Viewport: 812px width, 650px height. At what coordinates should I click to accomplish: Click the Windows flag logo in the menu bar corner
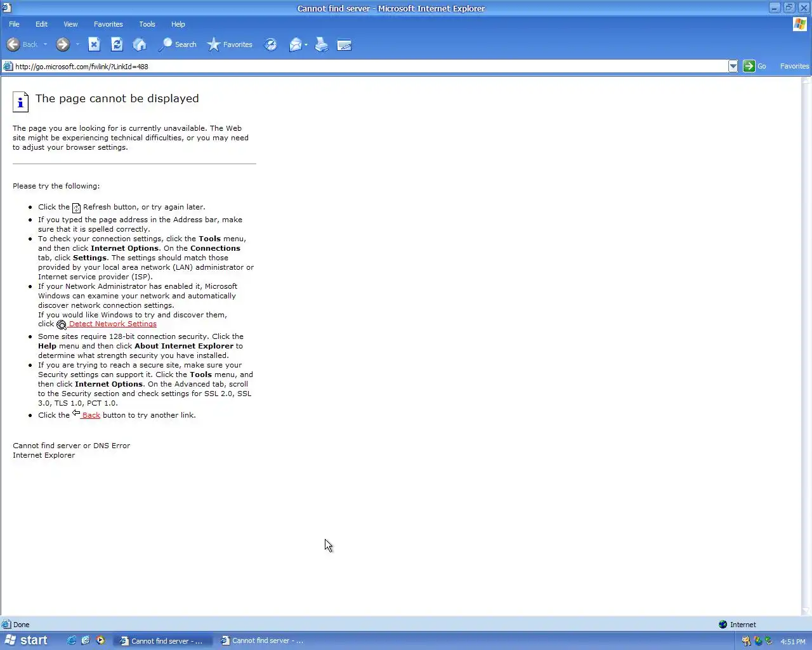pyautogui.click(x=800, y=24)
